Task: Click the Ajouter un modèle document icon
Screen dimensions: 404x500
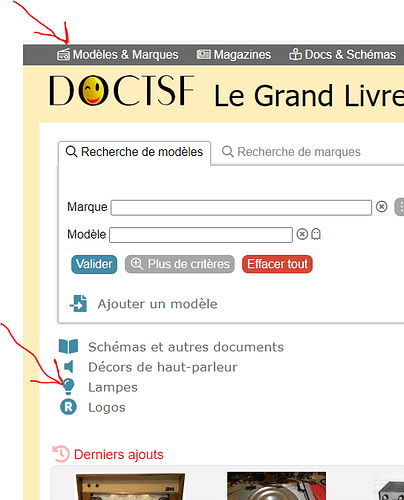Action: 78,303
